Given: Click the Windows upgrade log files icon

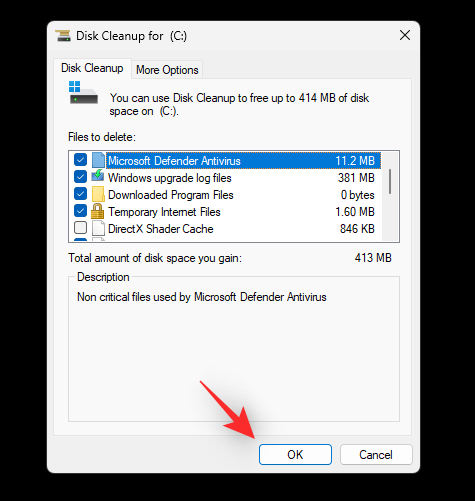Looking at the screenshot, I should coord(98,176).
